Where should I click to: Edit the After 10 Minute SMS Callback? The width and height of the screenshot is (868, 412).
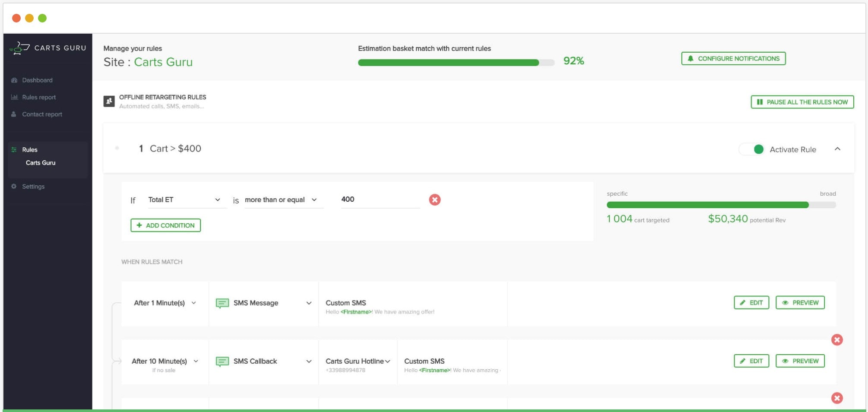coord(751,361)
